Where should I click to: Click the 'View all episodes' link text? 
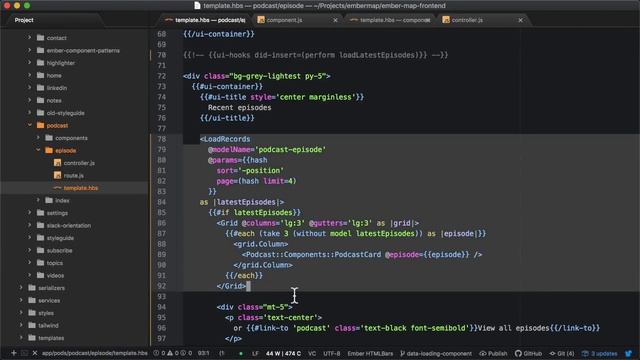(x=513, y=328)
